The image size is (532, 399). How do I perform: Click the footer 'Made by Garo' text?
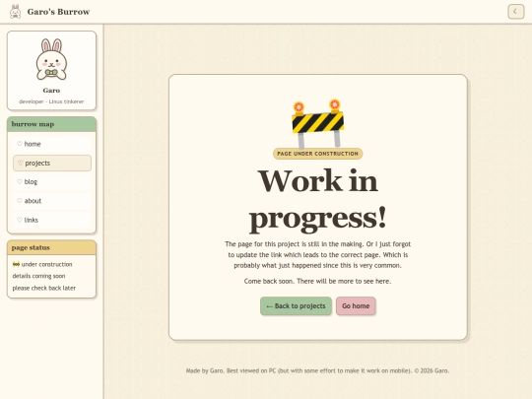[x=317, y=370]
